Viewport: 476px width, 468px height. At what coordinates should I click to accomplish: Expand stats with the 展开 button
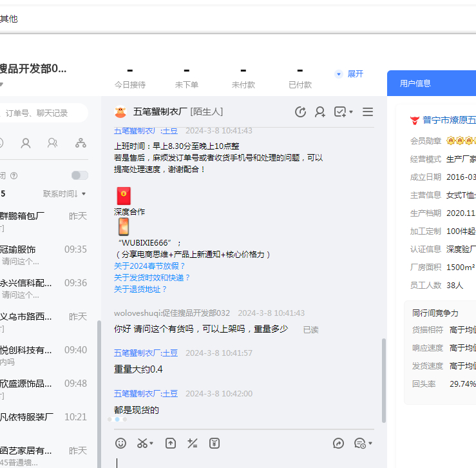pyautogui.click(x=349, y=74)
